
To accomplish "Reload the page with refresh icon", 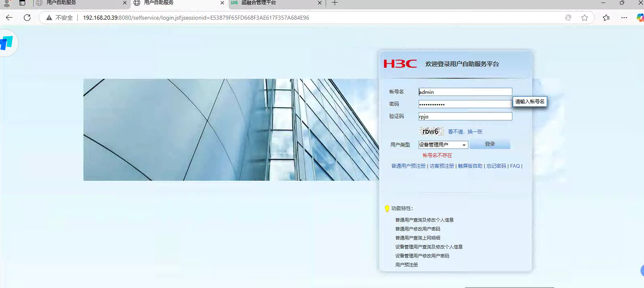I will click(27, 18).
